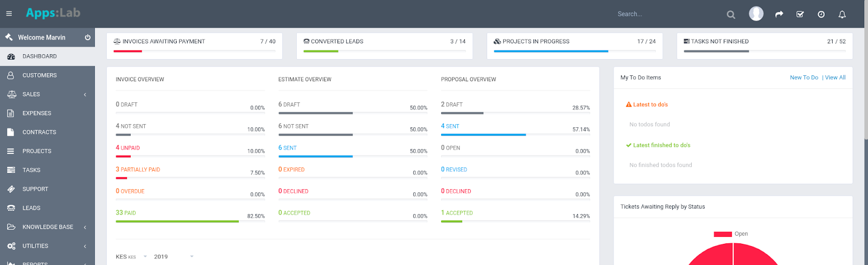Click the Projects In Progress progress bar
868x265 pixels.
tap(575, 51)
